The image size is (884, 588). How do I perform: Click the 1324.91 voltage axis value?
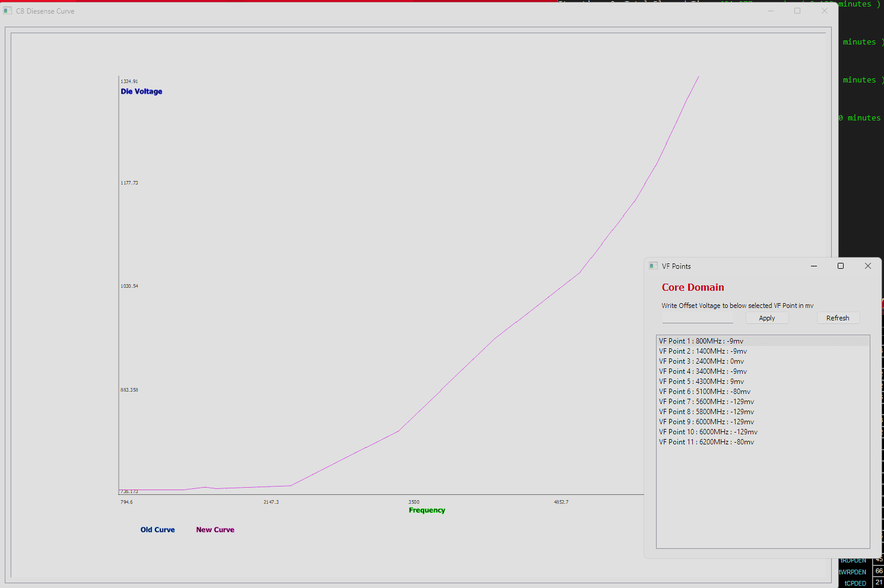tap(129, 81)
